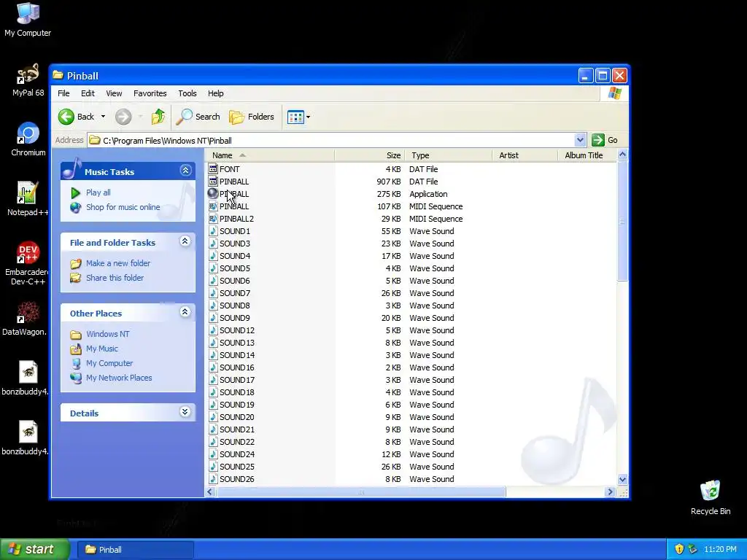Click Make a new folder

coord(118,263)
